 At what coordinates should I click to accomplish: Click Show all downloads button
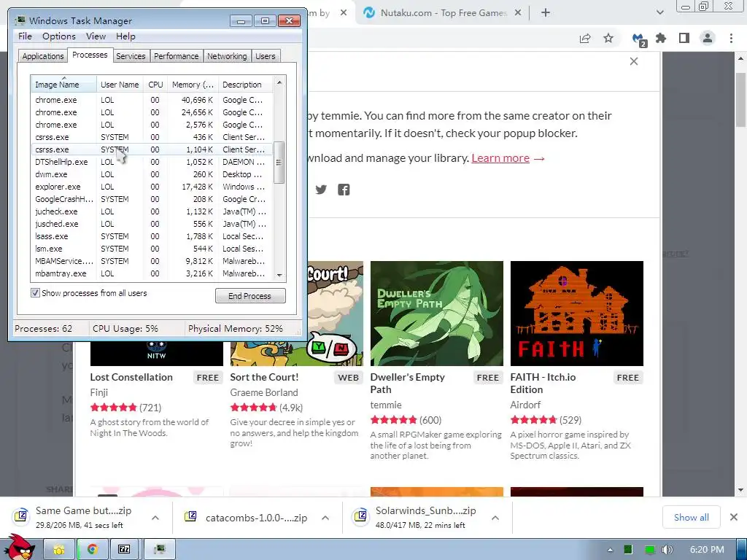pos(692,517)
